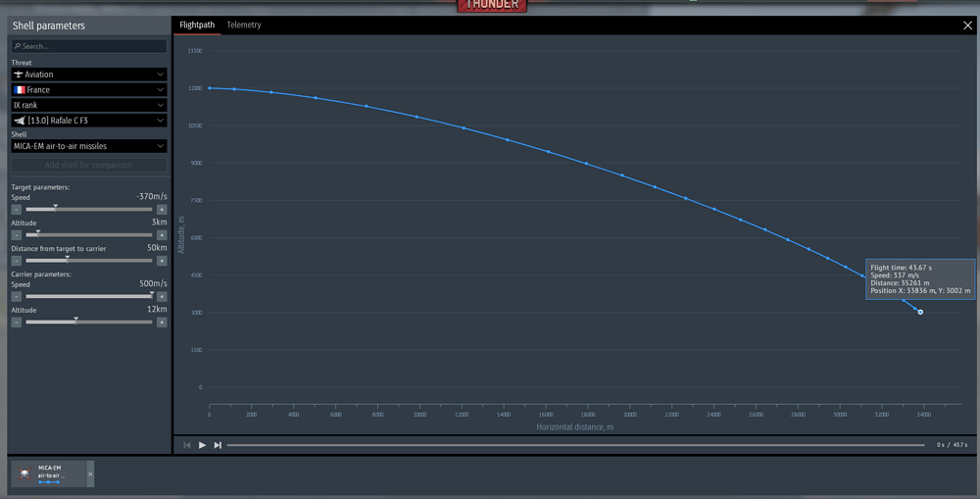Viewport: 980px width, 499px height.
Task: Click the carrier Speed slider
Action: [89, 296]
